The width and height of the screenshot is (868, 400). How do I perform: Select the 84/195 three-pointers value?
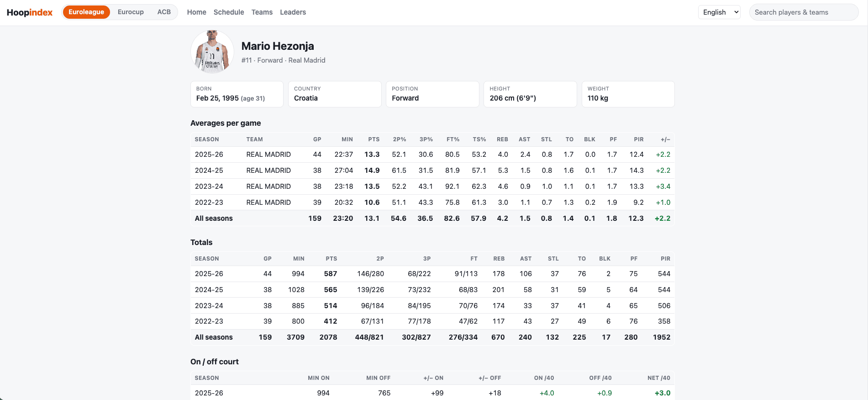tap(419, 306)
